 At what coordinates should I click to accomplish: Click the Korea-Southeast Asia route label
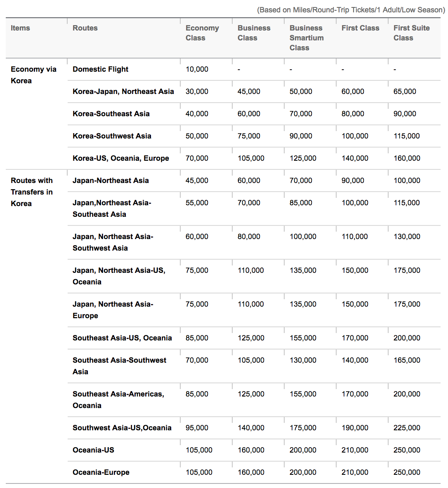(x=111, y=114)
